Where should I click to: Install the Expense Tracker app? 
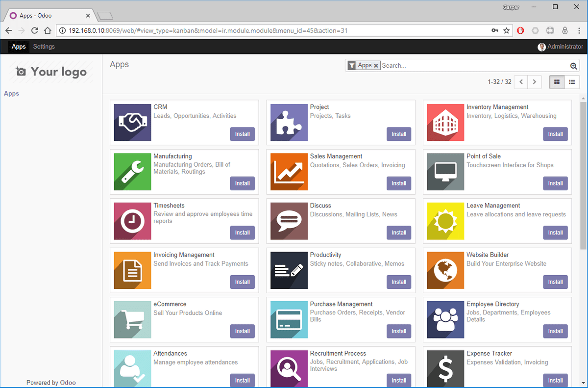[x=556, y=381]
